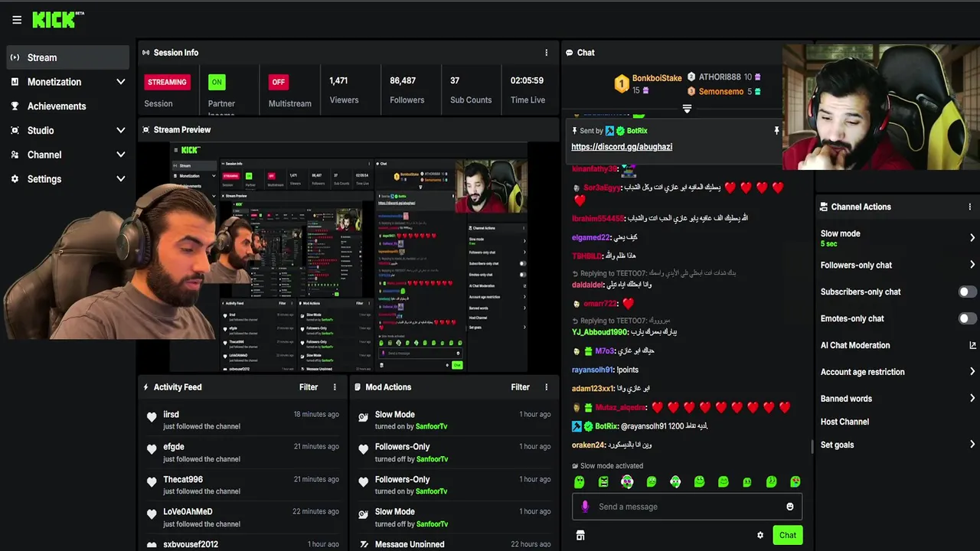Open the discord.gg/abughazi link
980x551 pixels.
pyautogui.click(x=622, y=147)
